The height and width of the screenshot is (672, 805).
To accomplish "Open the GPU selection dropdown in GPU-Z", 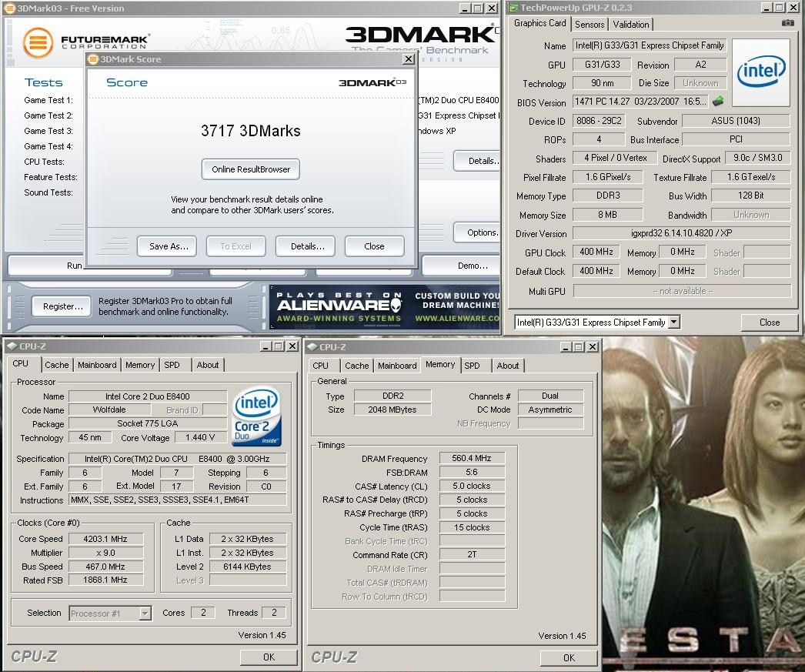I will [x=674, y=323].
